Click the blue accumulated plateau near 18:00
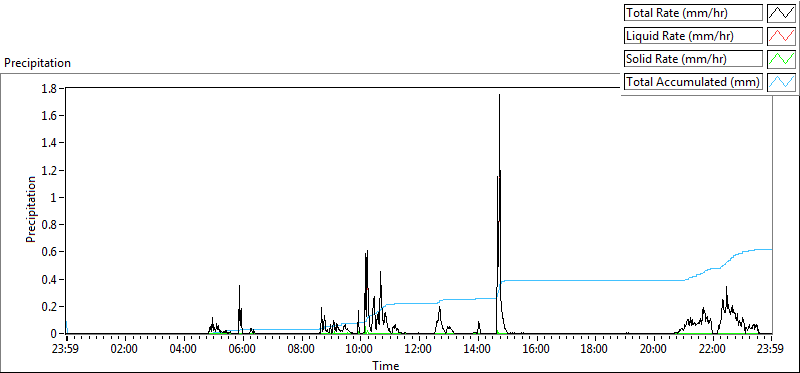Viewport: 800px width, 373px height. (x=595, y=280)
